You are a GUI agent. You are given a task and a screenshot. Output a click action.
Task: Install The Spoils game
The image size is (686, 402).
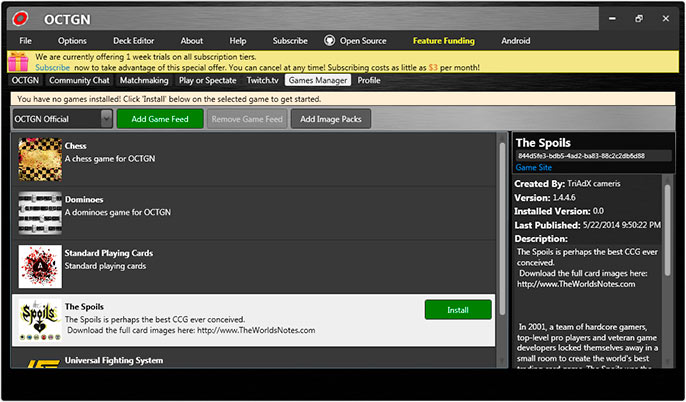pos(458,310)
